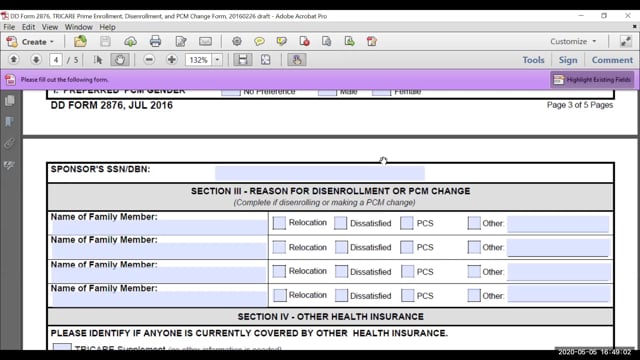Select the highlight text tool icon
This screenshot has width=640, height=360.
coord(282,41)
